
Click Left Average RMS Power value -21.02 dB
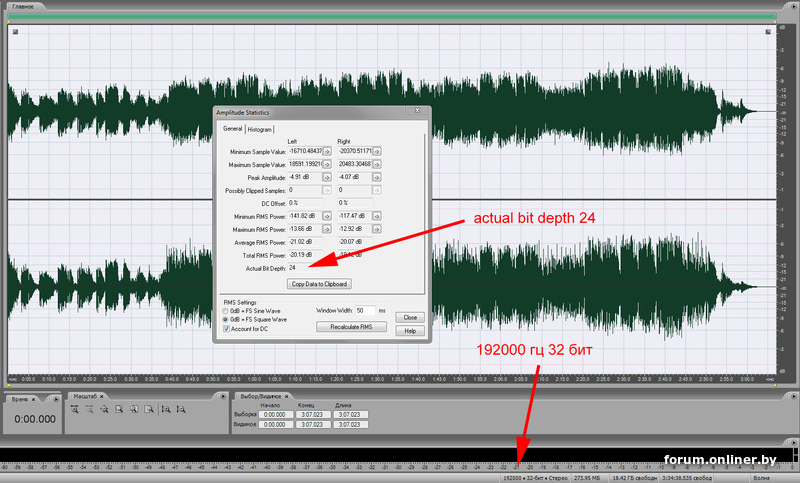[302, 242]
